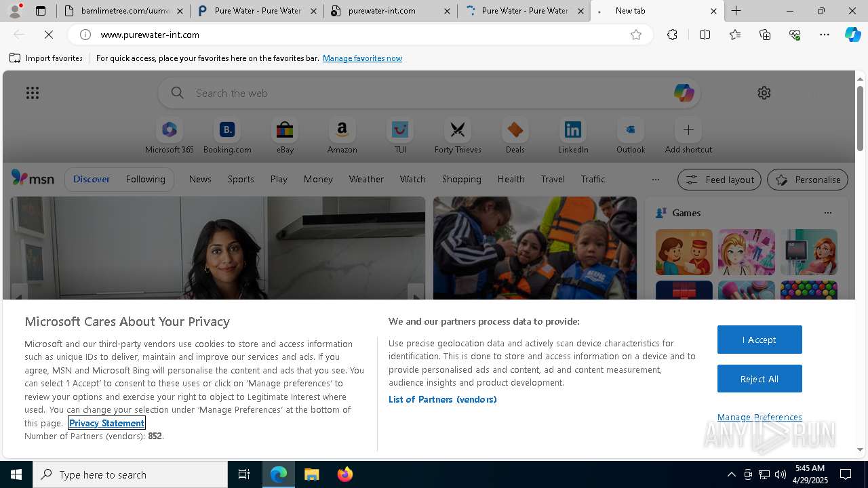This screenshot has height=488, width=868.
Task: View site information icon in address bar
Action: 85,35
